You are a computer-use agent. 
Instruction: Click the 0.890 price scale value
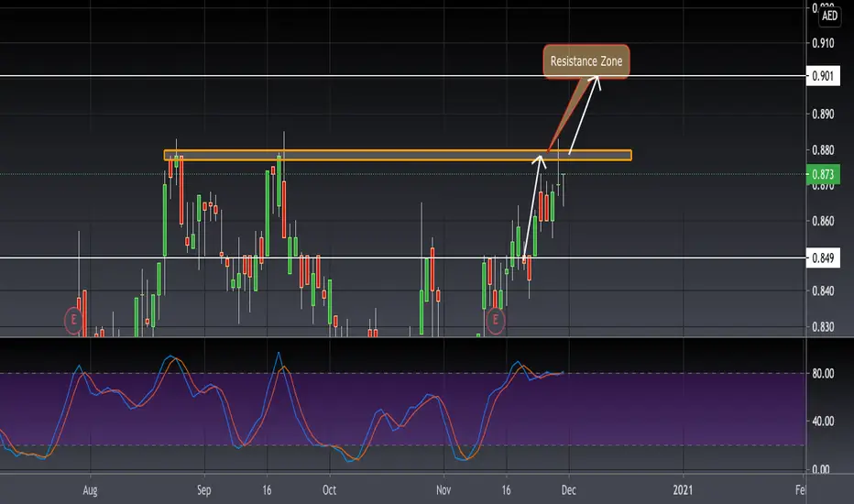[x=823, y=114]
